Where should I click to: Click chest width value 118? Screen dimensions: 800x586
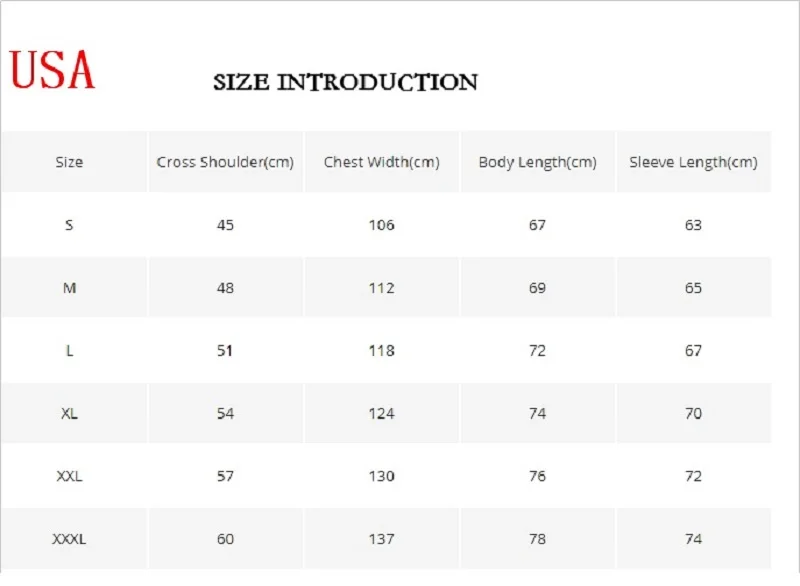pyautogui.click(x=382, y=351)
